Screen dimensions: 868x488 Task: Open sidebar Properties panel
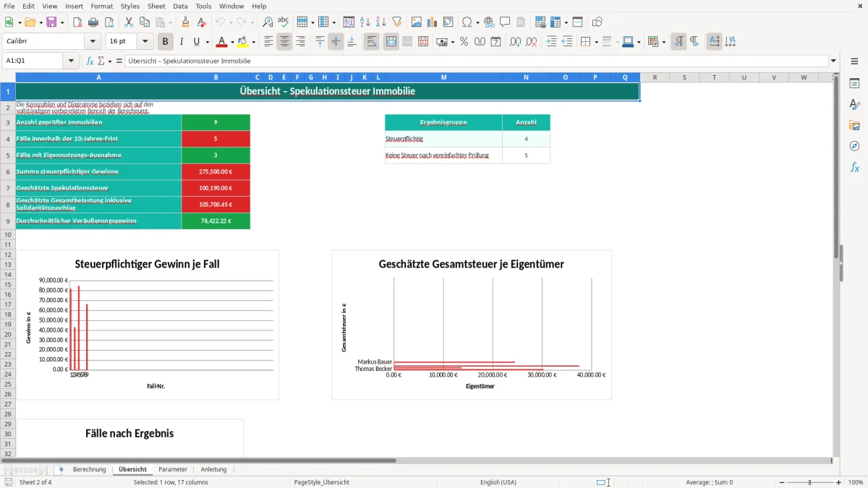point(854,84)
